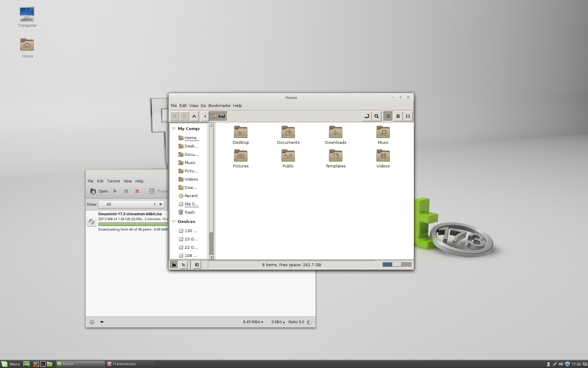The width and height of the screenshot is (588, 368).
Task: Collapse the My Computer sidebar section
Action: point(174,128)
